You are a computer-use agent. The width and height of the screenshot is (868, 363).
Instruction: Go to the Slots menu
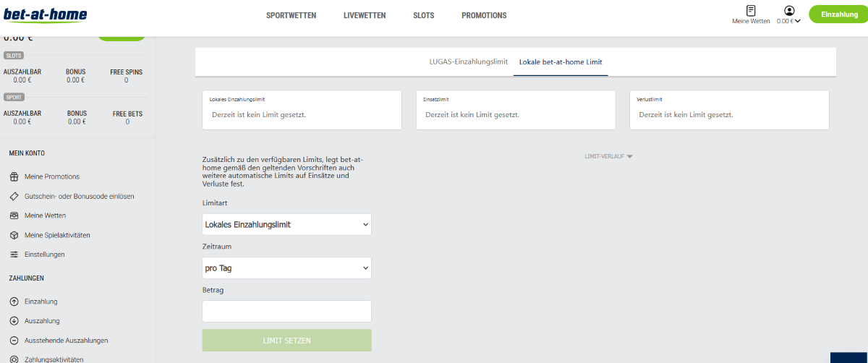click(x=424, y=15)
